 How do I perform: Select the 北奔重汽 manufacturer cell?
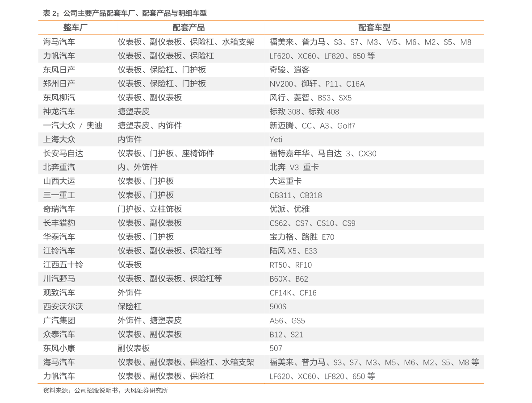coord(59,167)
